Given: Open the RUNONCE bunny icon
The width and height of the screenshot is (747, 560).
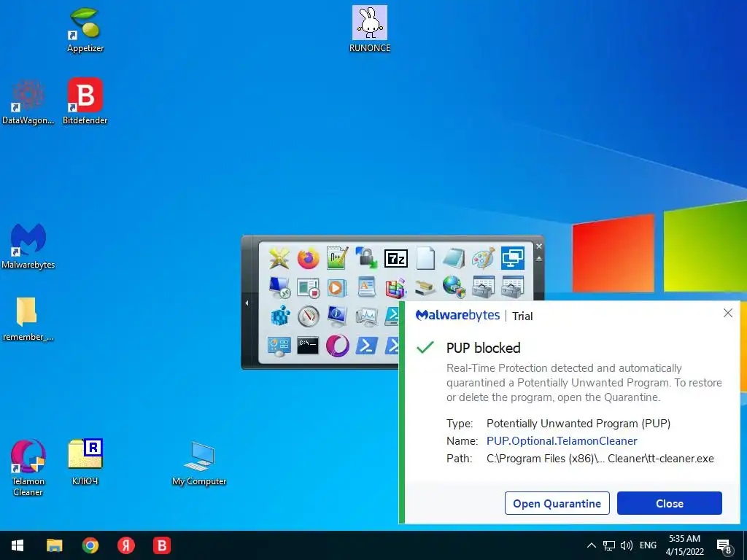Looking at the screenshot, I should [x=370, y=29].
